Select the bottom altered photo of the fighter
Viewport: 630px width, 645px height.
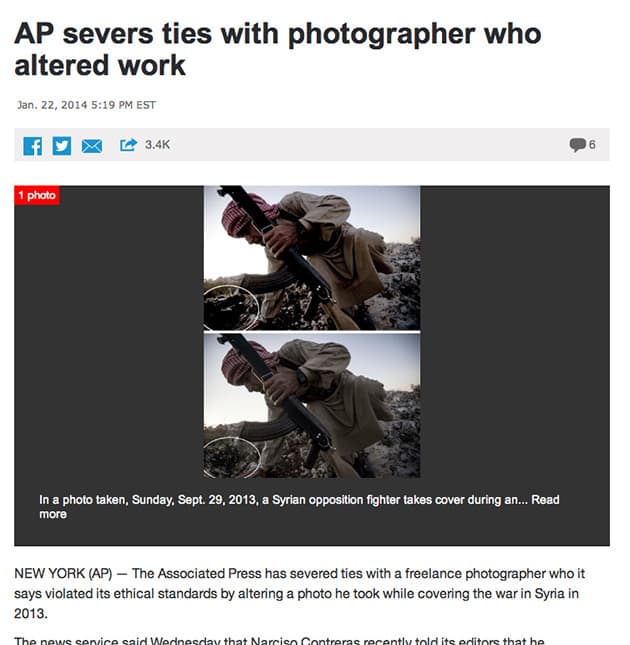(x=312, y=406)
